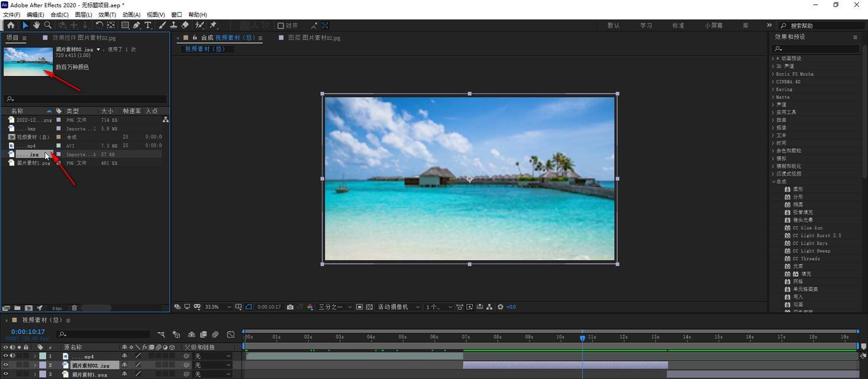Select the Hand tool
The image size is (868, 379).
pyautogui.click(x=36, y=25)
